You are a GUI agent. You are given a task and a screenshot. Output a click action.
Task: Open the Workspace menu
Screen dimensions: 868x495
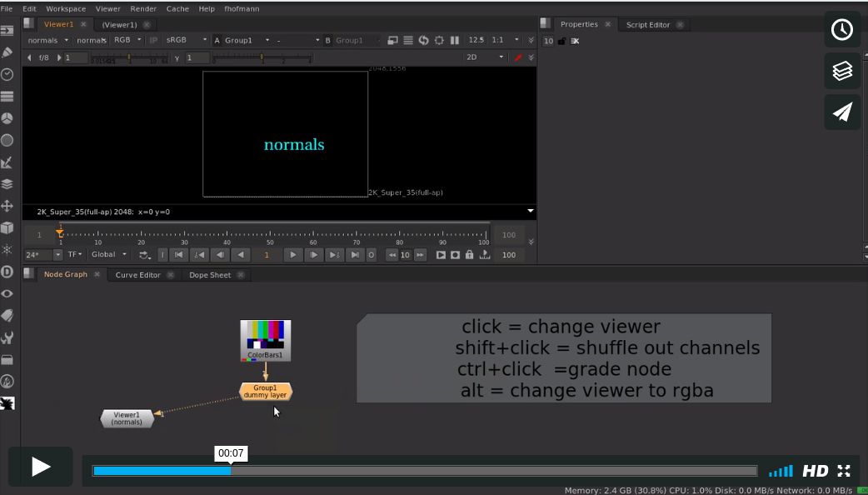pos(67,8)
